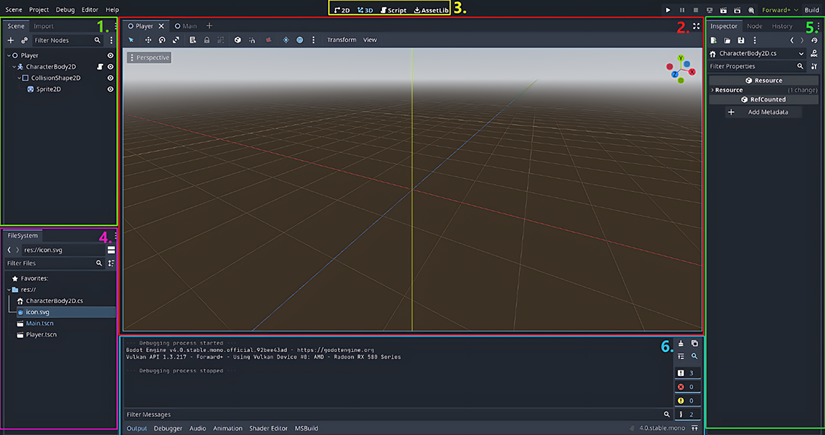This screenshot has width=825, height=435.
Task: Collapse the CharacterBody2D node children
Action: coord(14,67)
